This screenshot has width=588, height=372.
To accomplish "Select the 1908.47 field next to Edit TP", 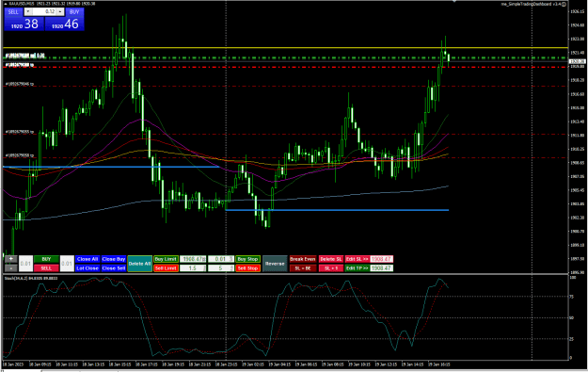I will click(x=381, y=268).
